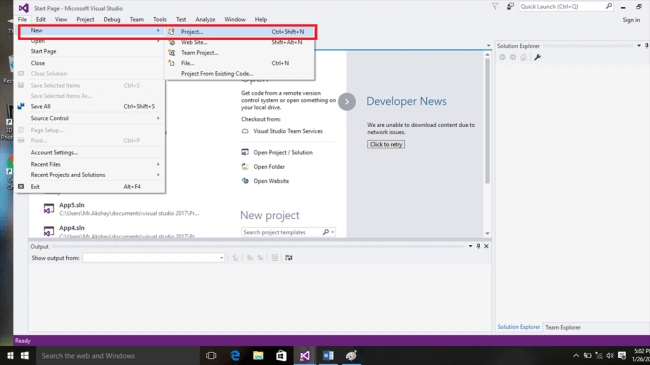Expand Recent Projects and Solutions submenu
This screenshot has width=650, height=365.
(91, 175)
